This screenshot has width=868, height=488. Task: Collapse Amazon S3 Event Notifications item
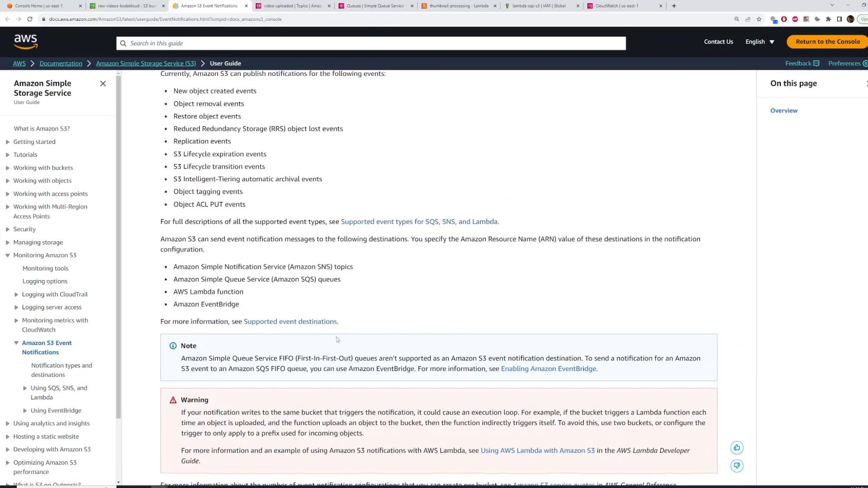coord(16,343)
